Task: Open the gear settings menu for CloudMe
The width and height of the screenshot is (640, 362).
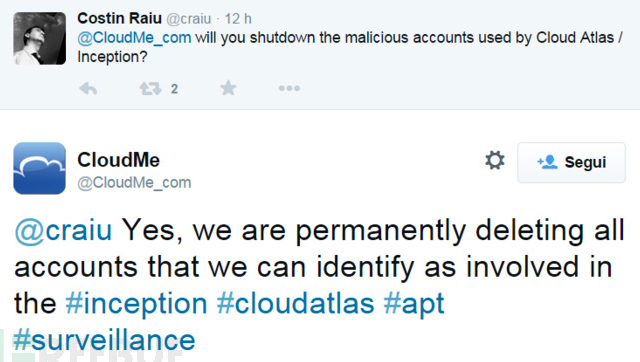Action: 495,160
